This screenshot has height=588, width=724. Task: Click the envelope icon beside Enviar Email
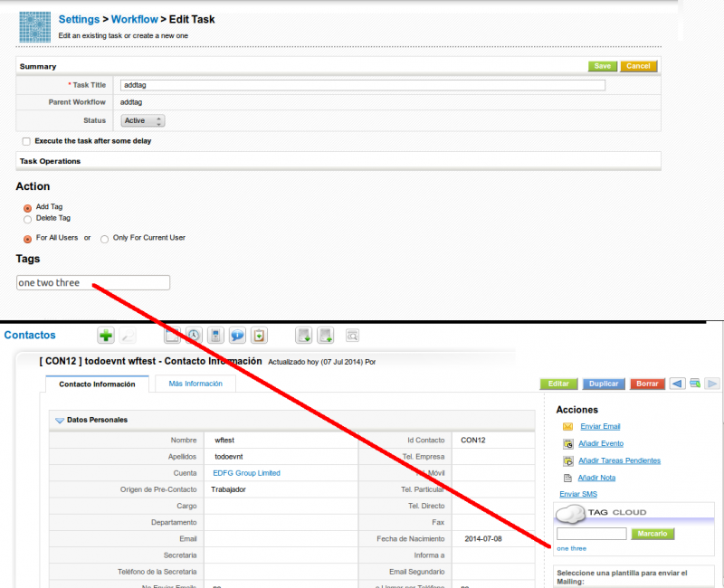(567, 426)
